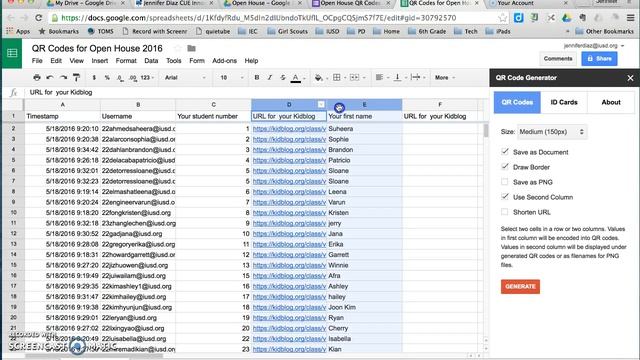Bookmark this page with star icon
This screenshot has width=640, height=360.
pyautogui.click(x=502, y=18)
